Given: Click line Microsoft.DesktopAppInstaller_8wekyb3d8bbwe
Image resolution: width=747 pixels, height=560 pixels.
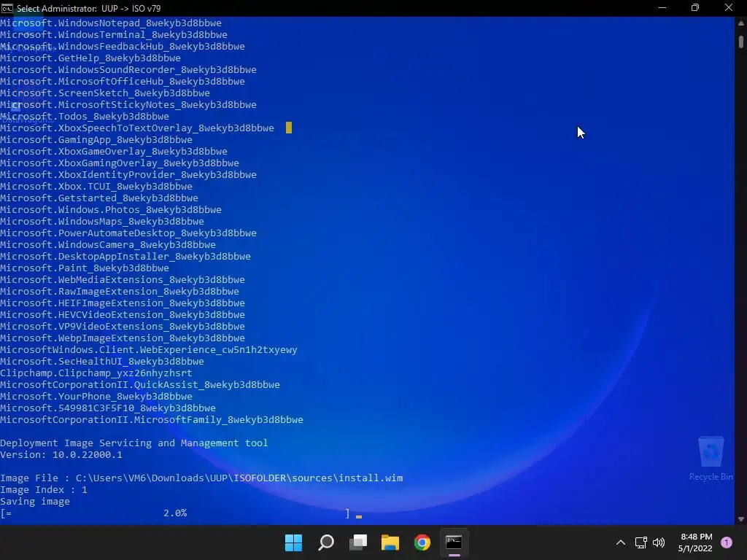Looking at the screenshot, I should 125,256.
